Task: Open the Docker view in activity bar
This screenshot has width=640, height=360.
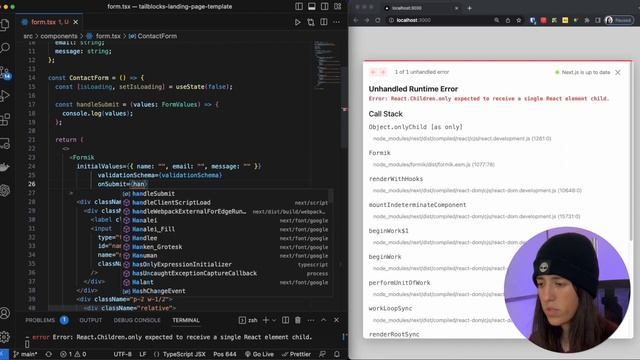Action: [5, 167]
